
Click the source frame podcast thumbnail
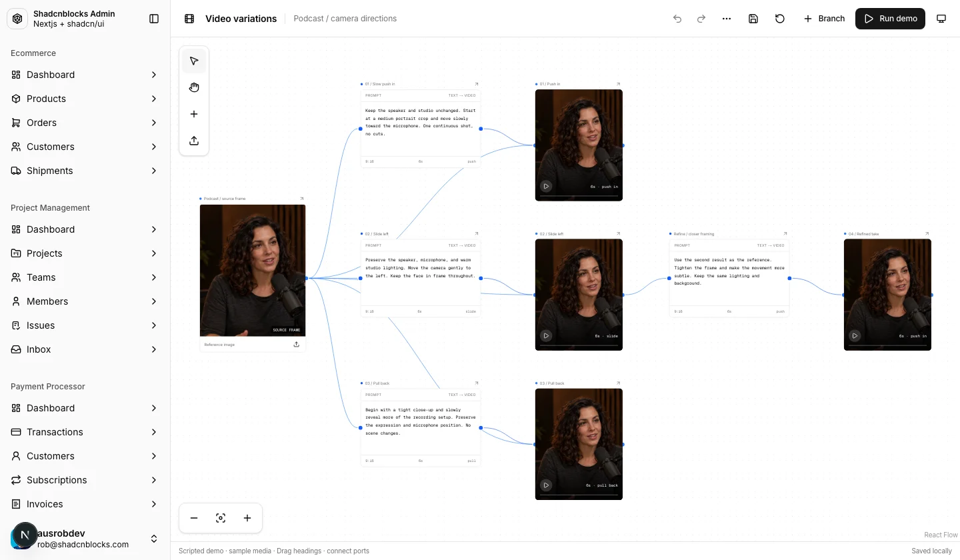(253, 270)
